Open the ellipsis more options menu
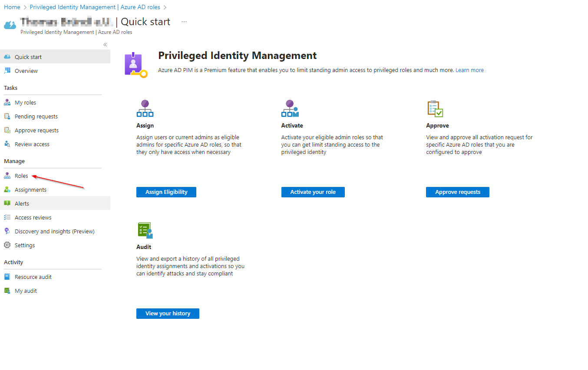 click(x=184, y=22)
